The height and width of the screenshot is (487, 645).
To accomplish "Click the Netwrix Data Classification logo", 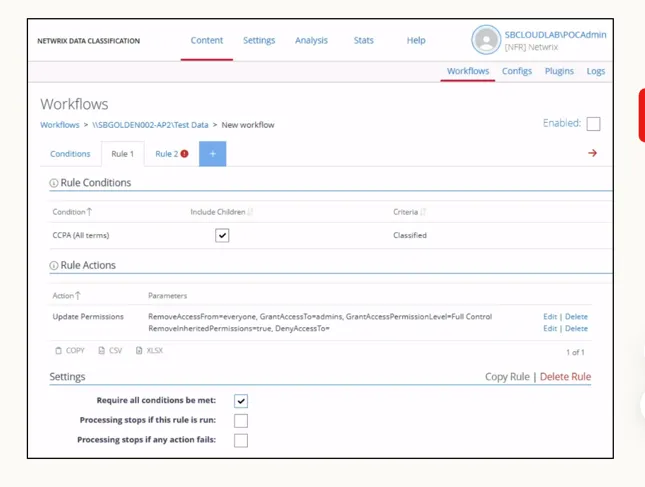I will point(88,41).
